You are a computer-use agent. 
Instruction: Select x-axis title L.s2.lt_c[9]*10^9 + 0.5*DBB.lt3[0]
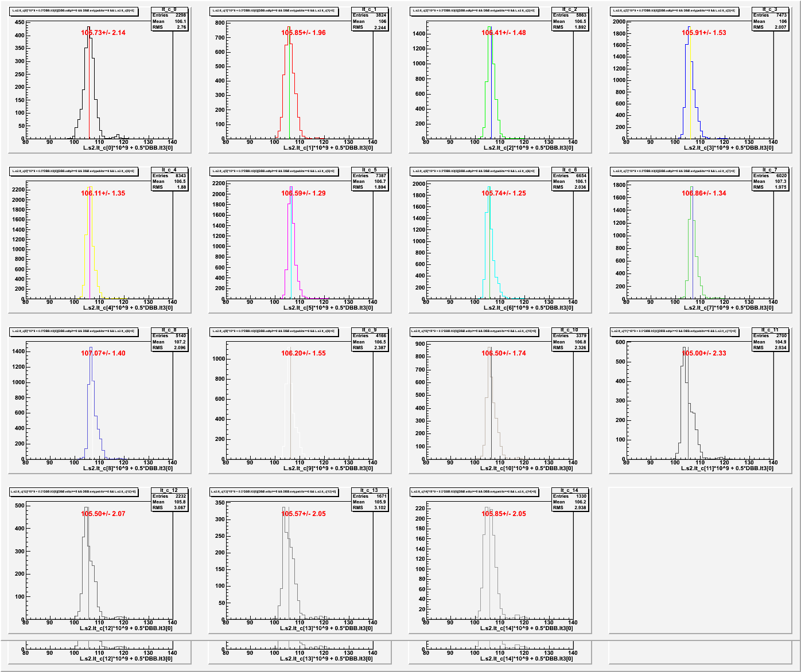(x=328, y=468)
